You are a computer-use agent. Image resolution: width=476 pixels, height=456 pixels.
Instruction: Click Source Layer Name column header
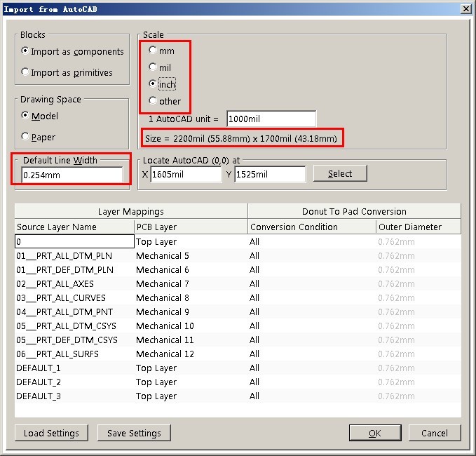(74, 227)
